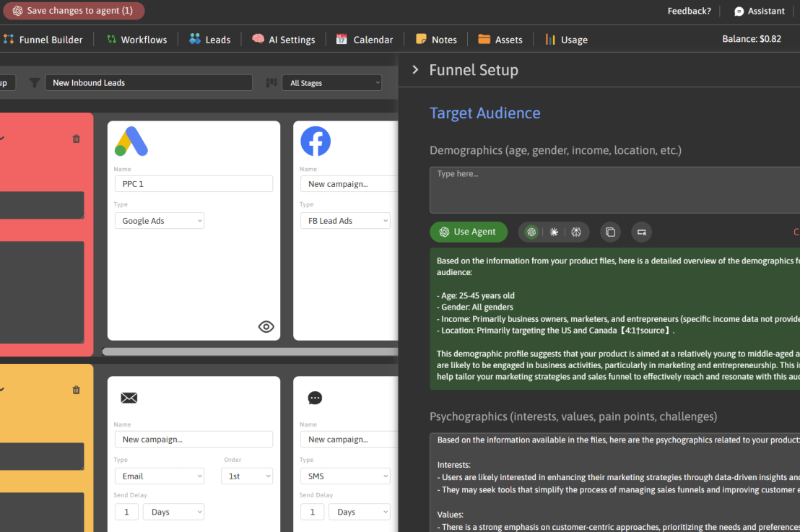Delete the red stage with trash icon
The image size is (800, 532).
(x=77, y=139)
